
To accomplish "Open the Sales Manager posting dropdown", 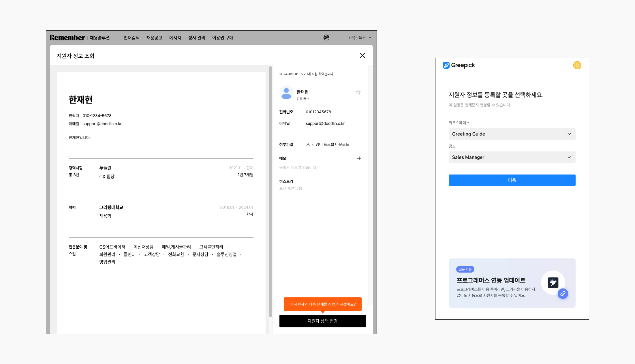I will [x=512, y=157].
